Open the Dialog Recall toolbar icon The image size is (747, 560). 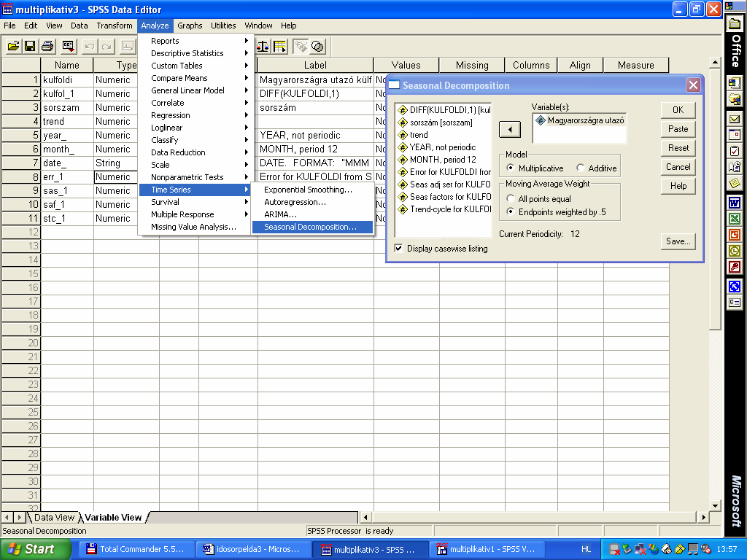click(x=68, y=46)
